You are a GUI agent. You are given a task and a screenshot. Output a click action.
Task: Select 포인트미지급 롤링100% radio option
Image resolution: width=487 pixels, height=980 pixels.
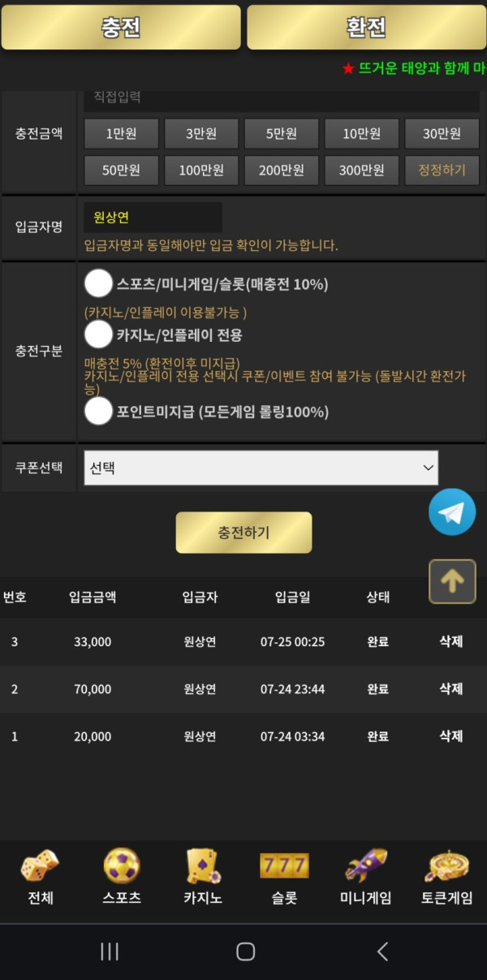(x=98, y=411)
